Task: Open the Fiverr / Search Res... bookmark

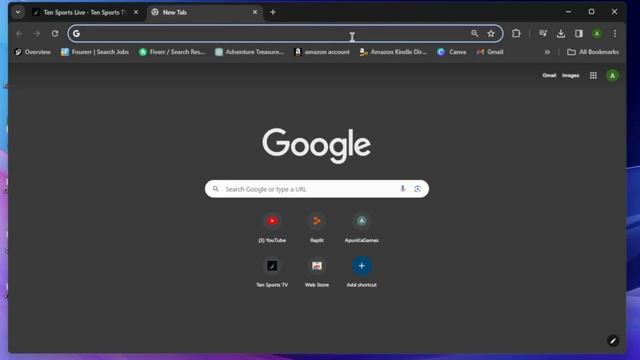Action: [x=172, y=52]
